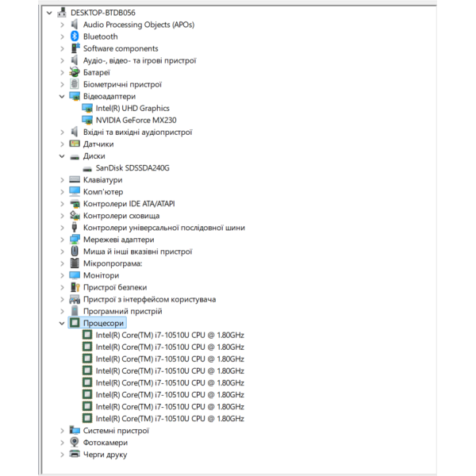
Task: Select Контролери універсальної послідовної шини label
Action: pos(164,228)
